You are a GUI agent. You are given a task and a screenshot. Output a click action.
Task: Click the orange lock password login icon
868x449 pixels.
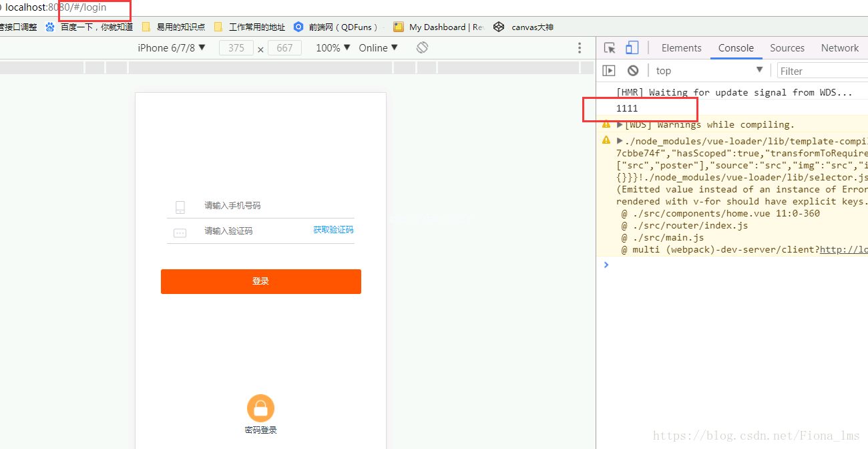tap(260, 408)
